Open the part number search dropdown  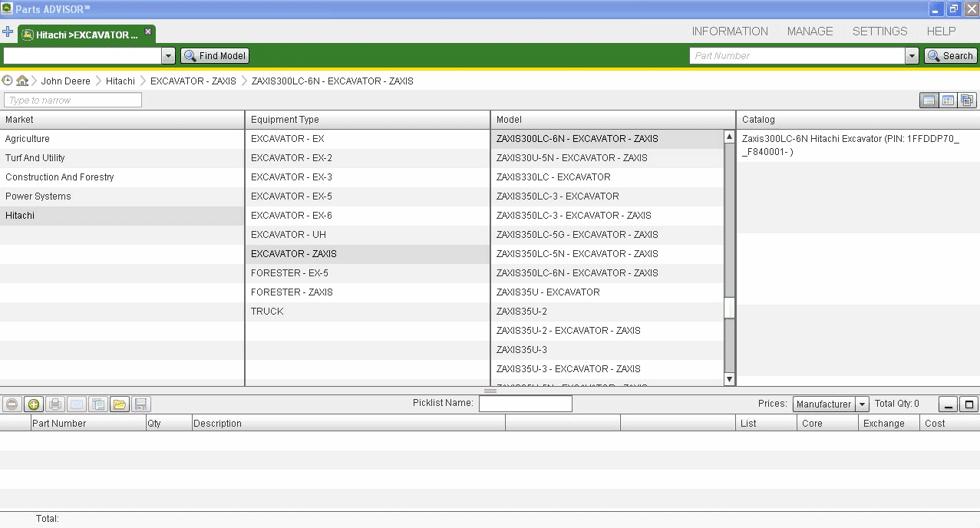[912, 55]
